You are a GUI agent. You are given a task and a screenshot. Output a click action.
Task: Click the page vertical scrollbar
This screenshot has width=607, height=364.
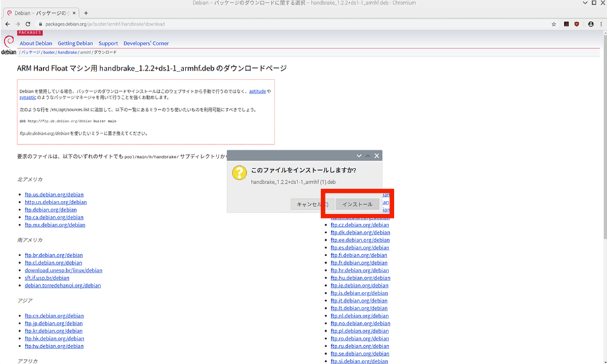tap(605, 135)
